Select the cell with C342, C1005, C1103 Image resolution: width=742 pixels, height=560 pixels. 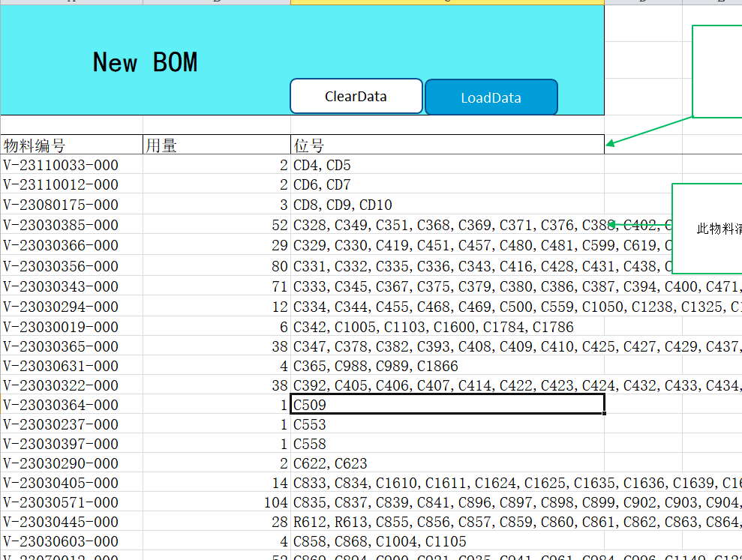pos(448,326)
